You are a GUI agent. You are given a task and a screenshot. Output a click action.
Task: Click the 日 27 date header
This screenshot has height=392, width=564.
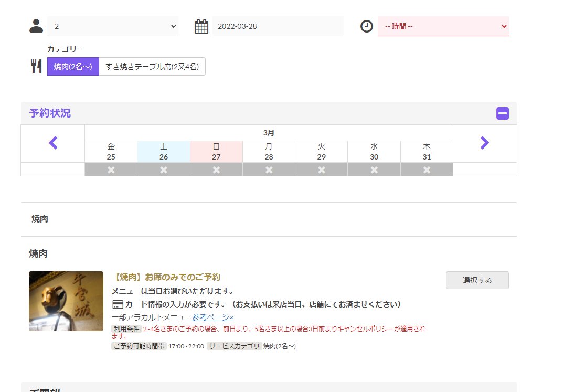click(x=216, y=152)
